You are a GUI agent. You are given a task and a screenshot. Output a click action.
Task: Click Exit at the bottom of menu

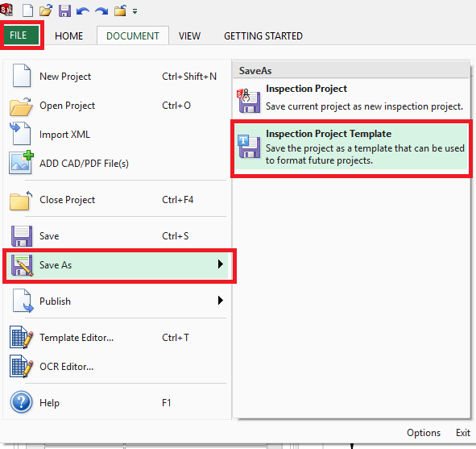pos(463,433)
